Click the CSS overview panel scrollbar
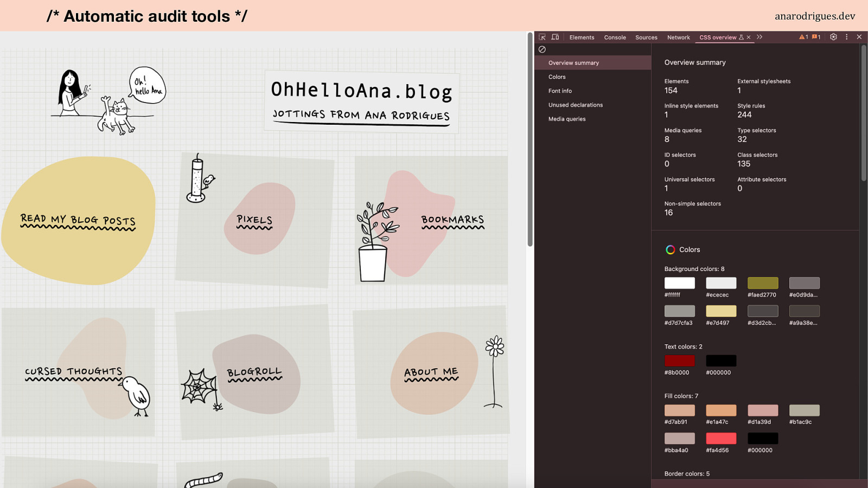 tap(864, 113)
